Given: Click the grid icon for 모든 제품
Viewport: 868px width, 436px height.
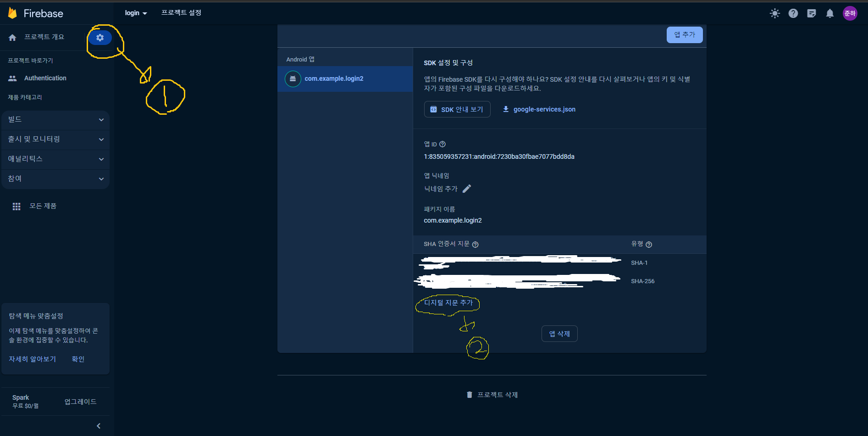Looking at the screenshot, I should [17, 207].
